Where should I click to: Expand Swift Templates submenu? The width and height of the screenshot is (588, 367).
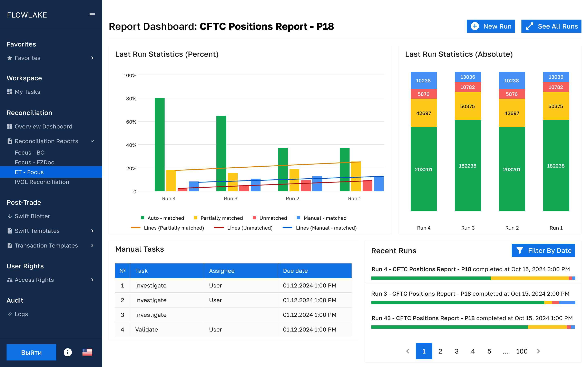tap(92, 231)
